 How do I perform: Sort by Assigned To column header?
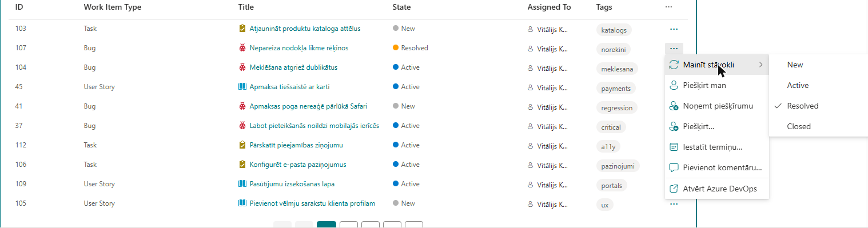point(549,7)
